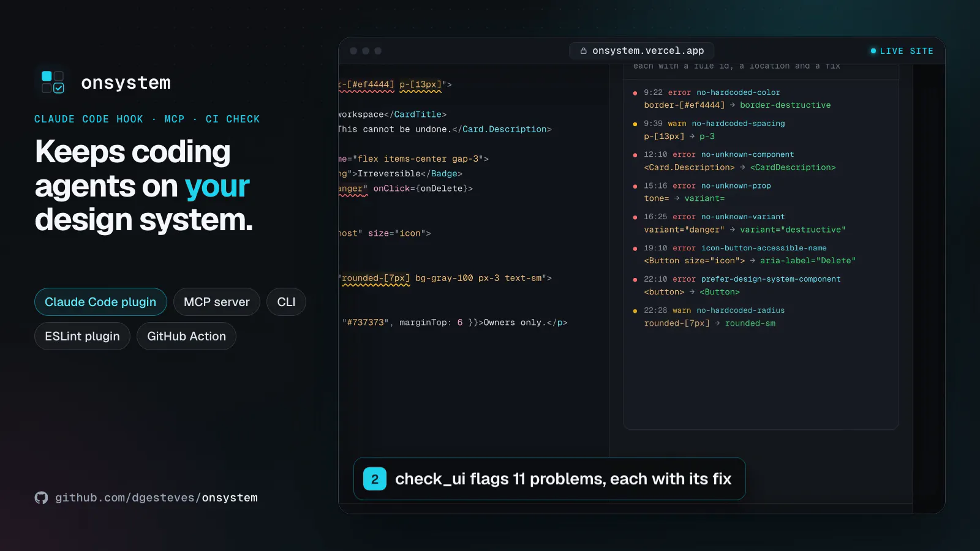Select the MCP server pill

click(217, 302)
